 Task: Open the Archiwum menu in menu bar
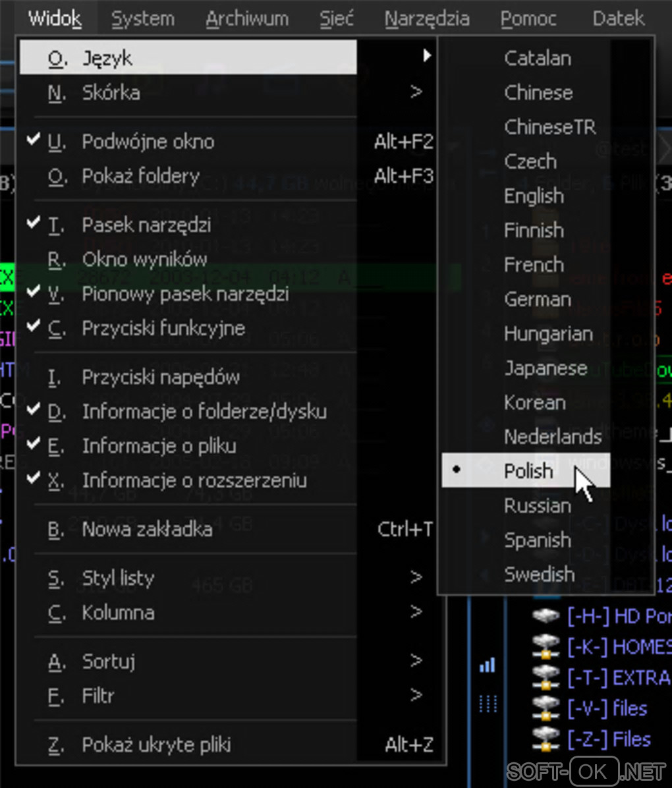point(247,18)
